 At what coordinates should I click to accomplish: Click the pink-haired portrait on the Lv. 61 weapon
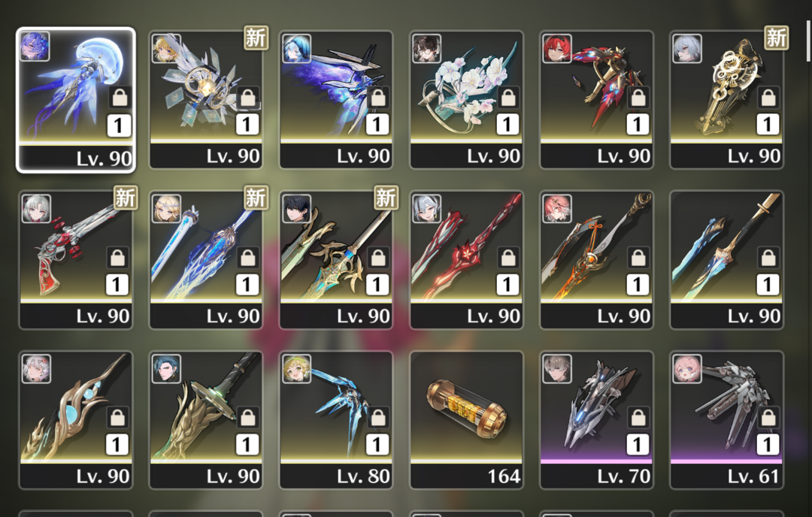click(x=687, y=368)
